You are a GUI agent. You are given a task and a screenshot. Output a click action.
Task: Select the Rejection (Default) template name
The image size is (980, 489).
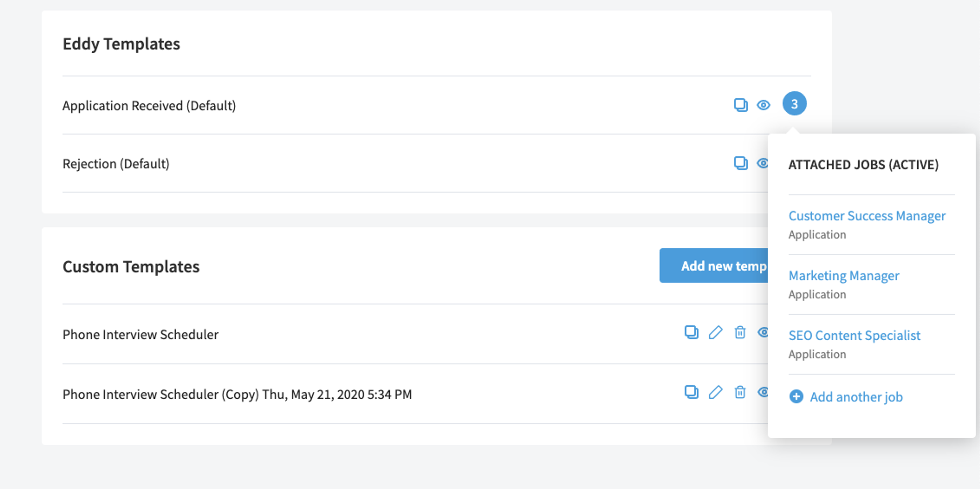coord(116,164)
